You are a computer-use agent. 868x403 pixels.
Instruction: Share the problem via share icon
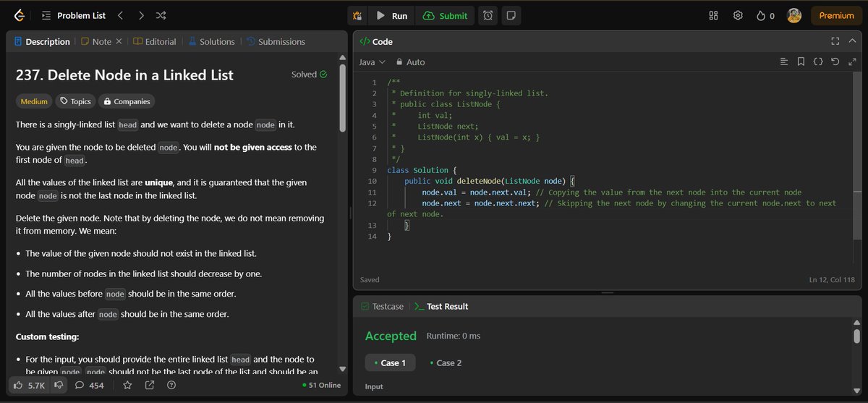pyautogui.click(x=149, y=385)
